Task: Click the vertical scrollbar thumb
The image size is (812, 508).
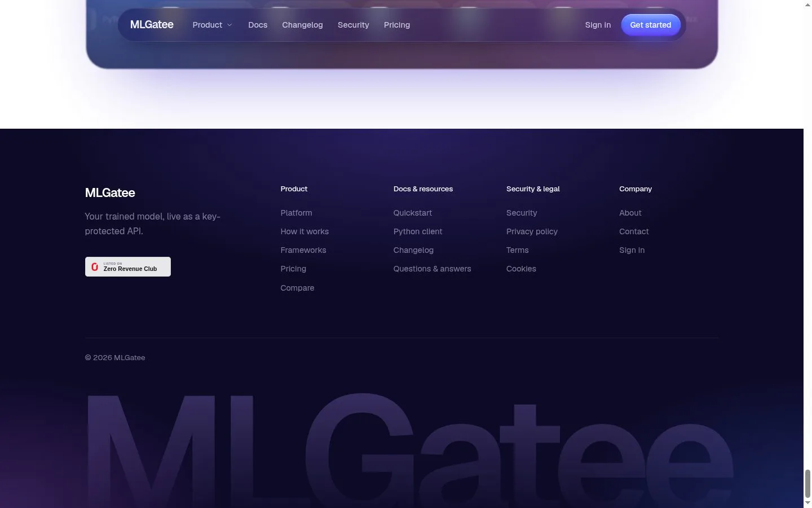Action: point(807,483)
